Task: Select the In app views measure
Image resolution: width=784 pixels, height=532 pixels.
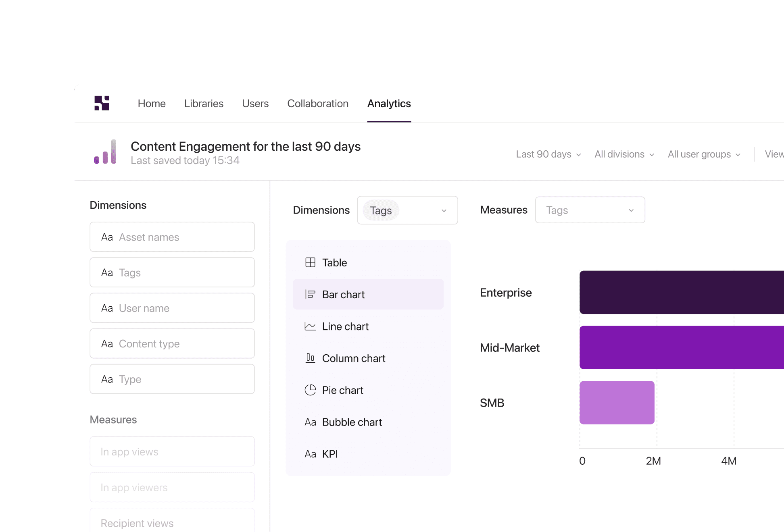Action: click(x=172, y=451)
